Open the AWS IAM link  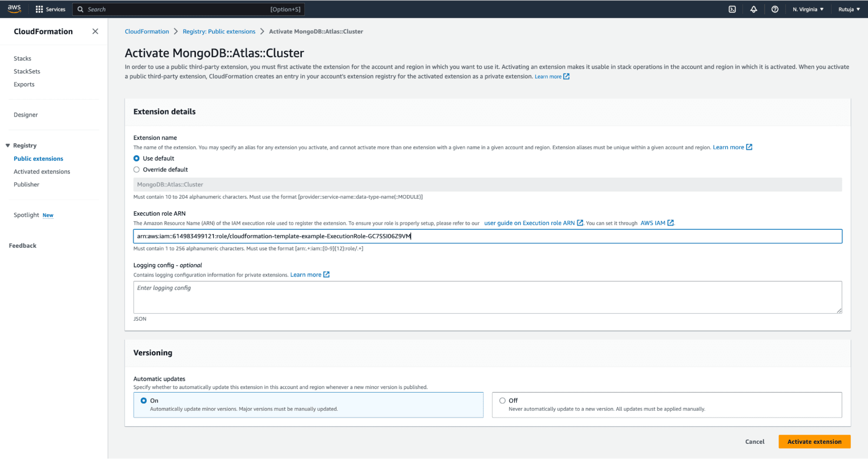[653, 223]
